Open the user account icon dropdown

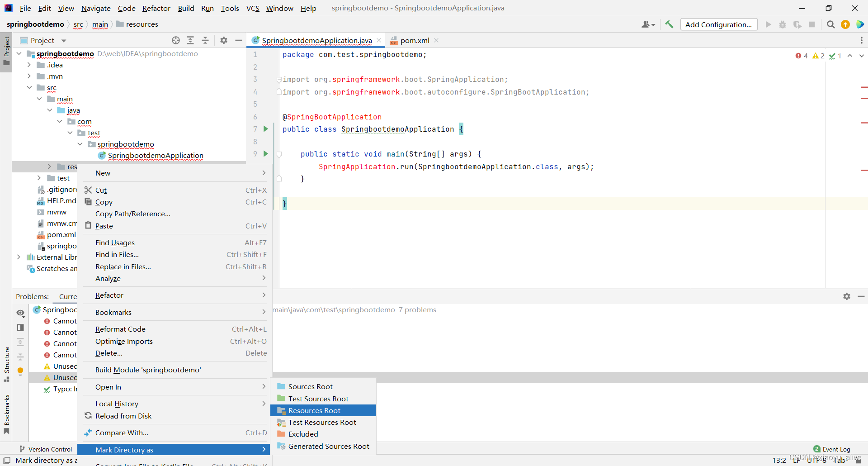pos(648,24)
